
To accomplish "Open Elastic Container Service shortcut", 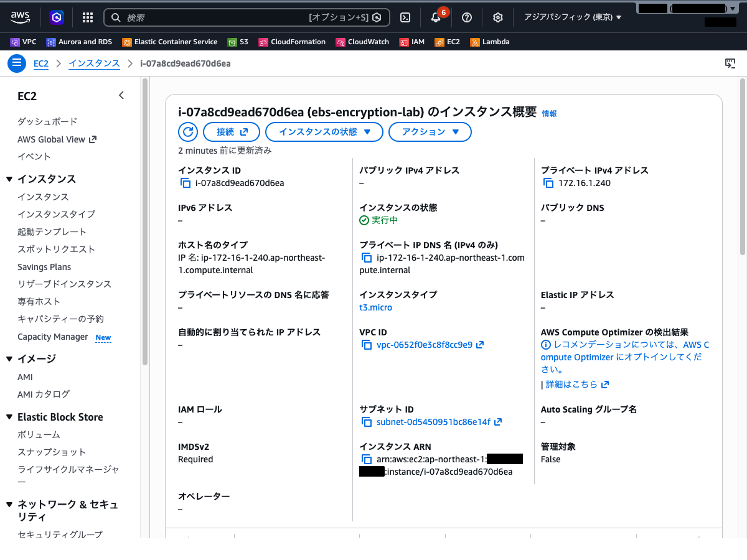I will pyautogui.click(x=170, y=42).
